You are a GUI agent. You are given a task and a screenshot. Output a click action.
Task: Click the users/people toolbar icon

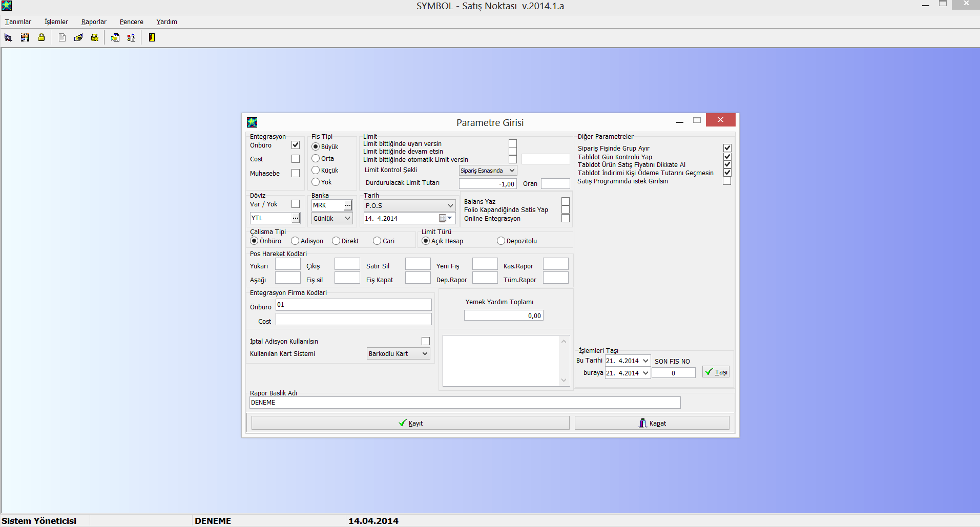25,37
